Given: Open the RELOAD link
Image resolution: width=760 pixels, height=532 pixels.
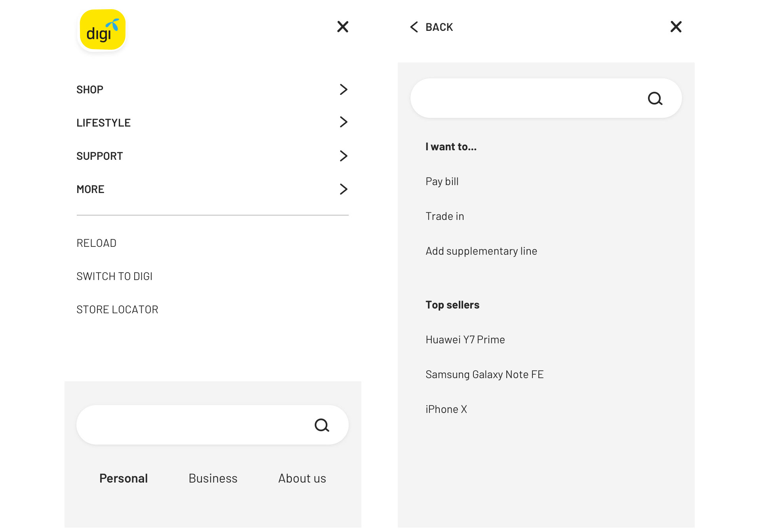Looking at the screenshot, I should tap(96, 243).
